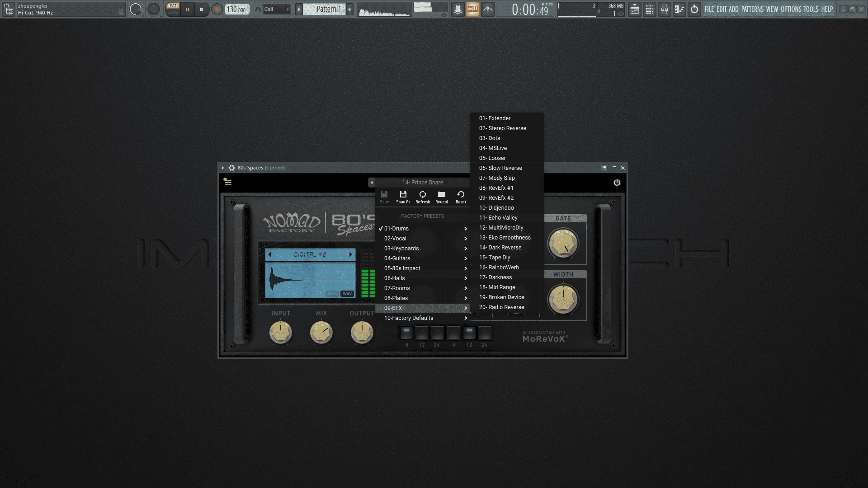Screen dimensions: 868x488
Task: Open the Cell snap dropdown
Action: pos(277,9)
